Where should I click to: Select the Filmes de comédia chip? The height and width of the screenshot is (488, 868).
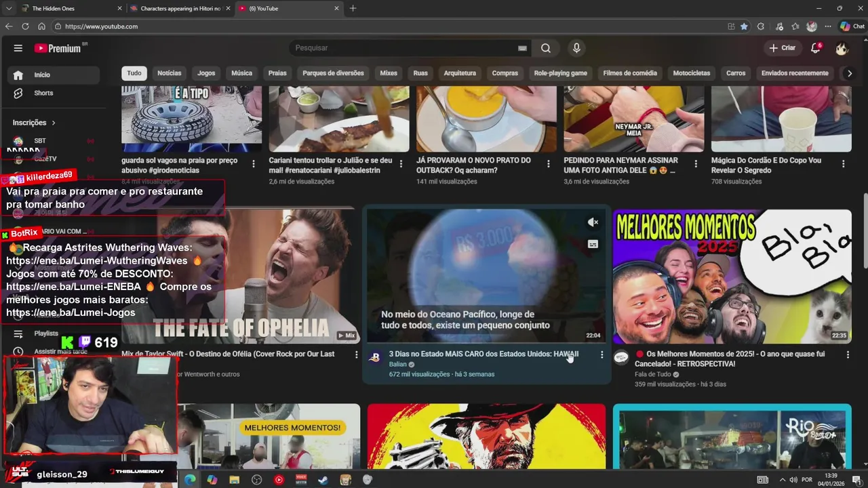pyautogui.click(x=630, y=73)
